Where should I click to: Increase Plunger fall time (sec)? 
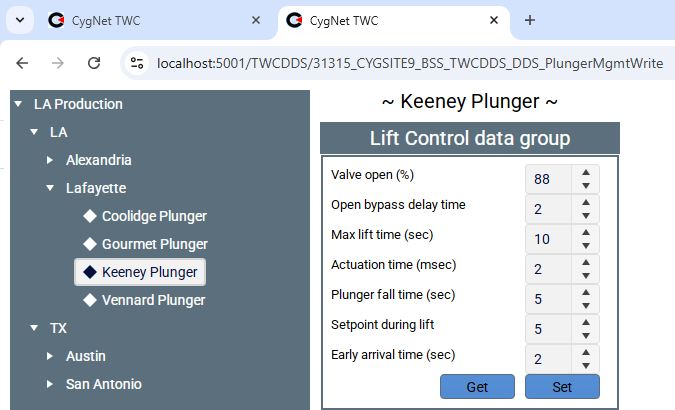click(585, 292)
